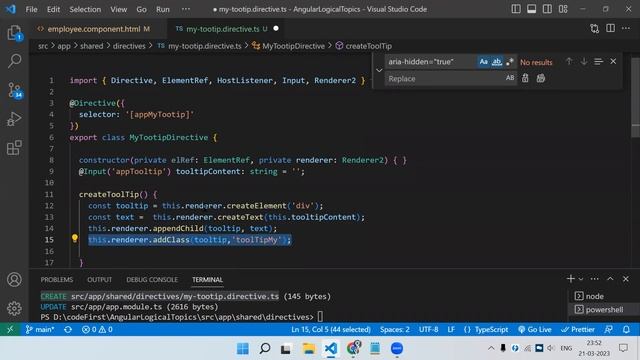
Task: Go to next match arrow
Action: point(584,62)
